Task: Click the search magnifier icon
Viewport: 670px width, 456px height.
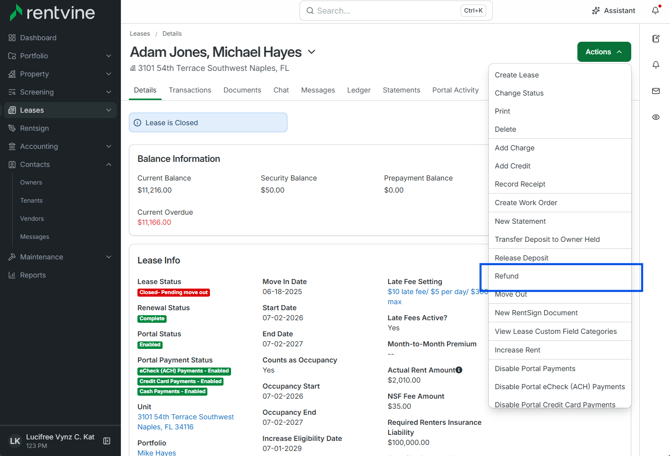Action: pyautogui.click(x=310, y=11)
